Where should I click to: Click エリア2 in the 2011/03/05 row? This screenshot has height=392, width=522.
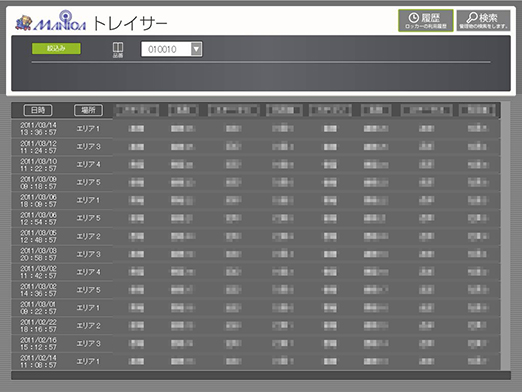[x=88, y=236]
